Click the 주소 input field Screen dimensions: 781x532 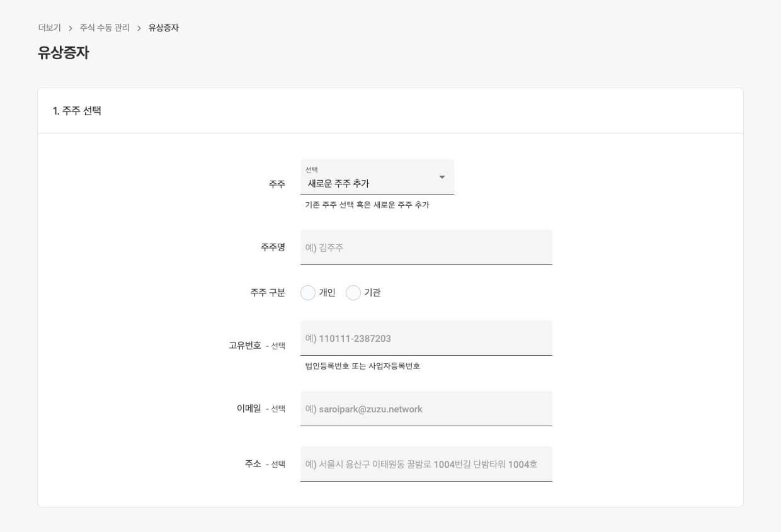coord(426,463)
